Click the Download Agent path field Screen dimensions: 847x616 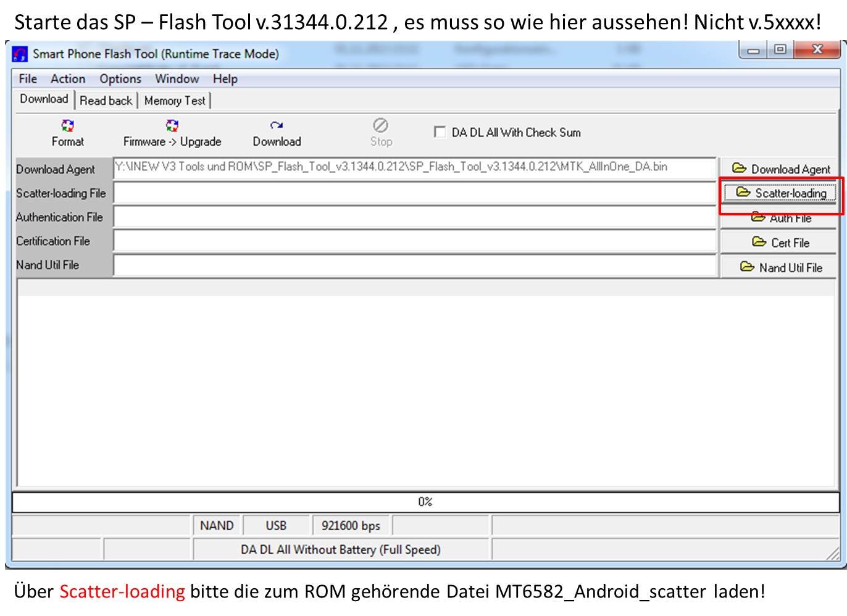click(x=415, y=168)
